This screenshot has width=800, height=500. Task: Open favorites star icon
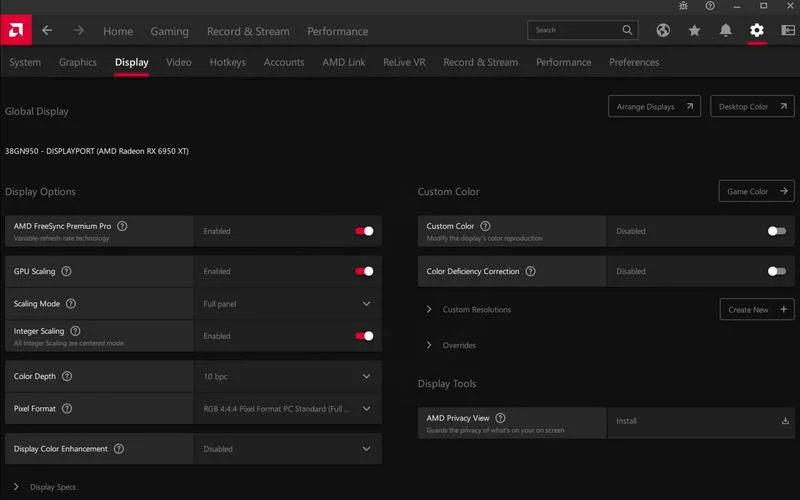tap(694, 31)
